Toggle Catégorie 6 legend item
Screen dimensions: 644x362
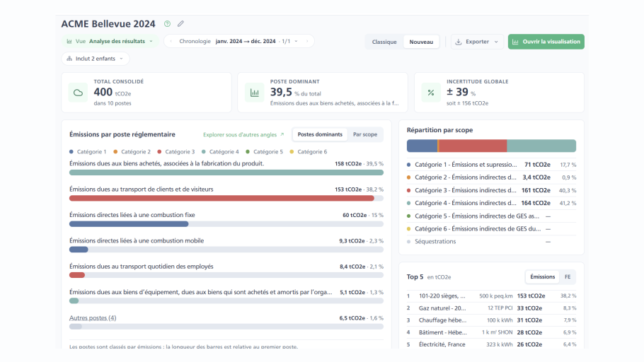pos(309,152)
